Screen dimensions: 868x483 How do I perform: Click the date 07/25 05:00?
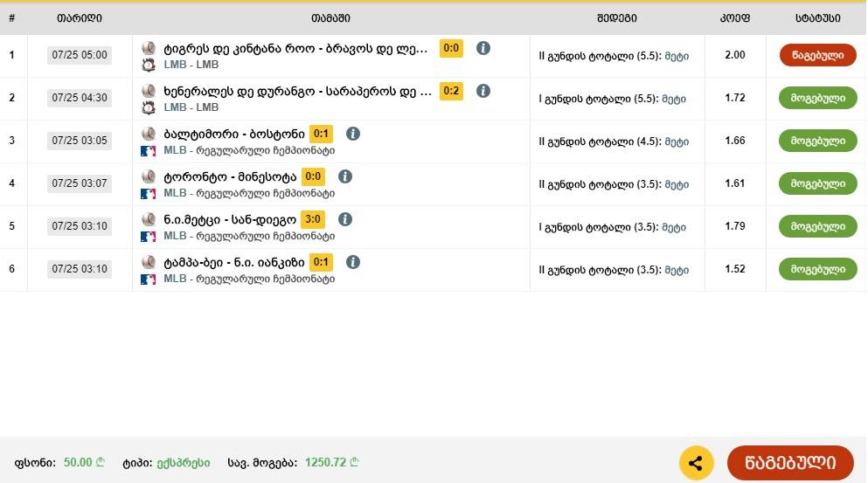[x=80, y=55]
